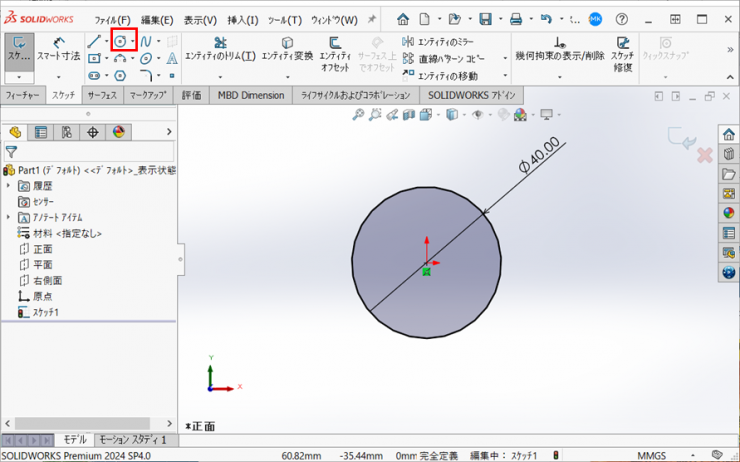Click Convert Entities (エンティティ変換) icon
This screenshot has height=462, width=740.
click(287, 50)
